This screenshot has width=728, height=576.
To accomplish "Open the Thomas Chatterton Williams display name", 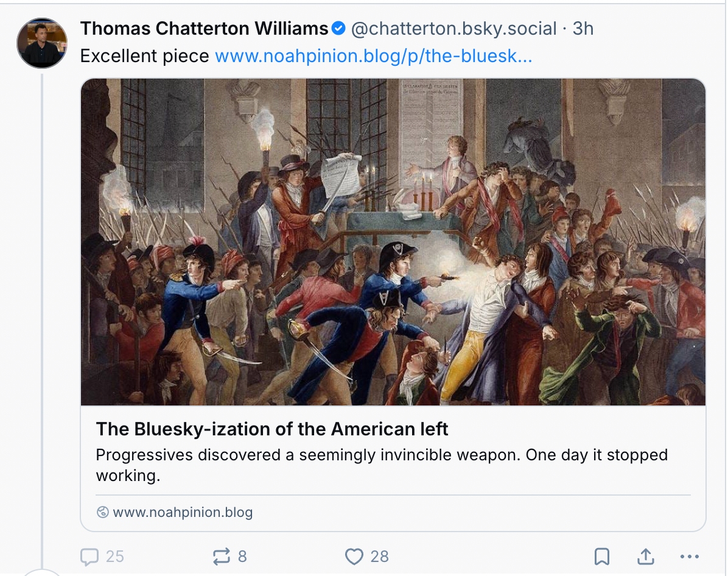I will [204, 29].
